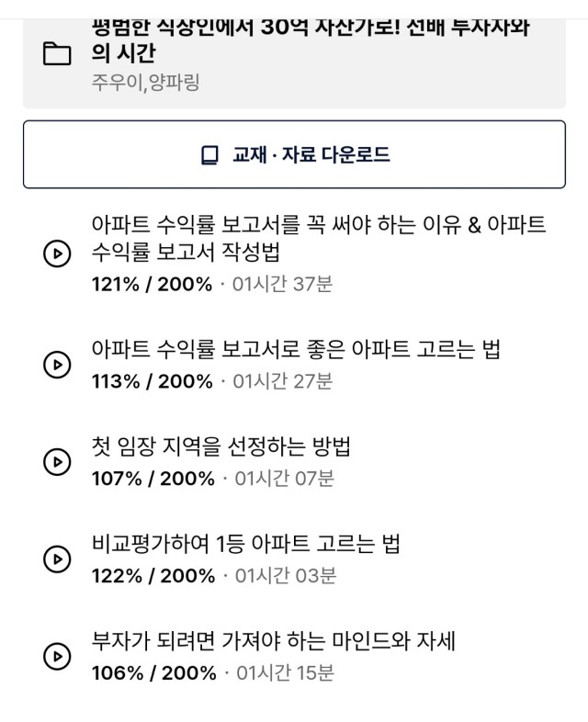Click the 01시간 07분 duration label

(x=284, y=479)
